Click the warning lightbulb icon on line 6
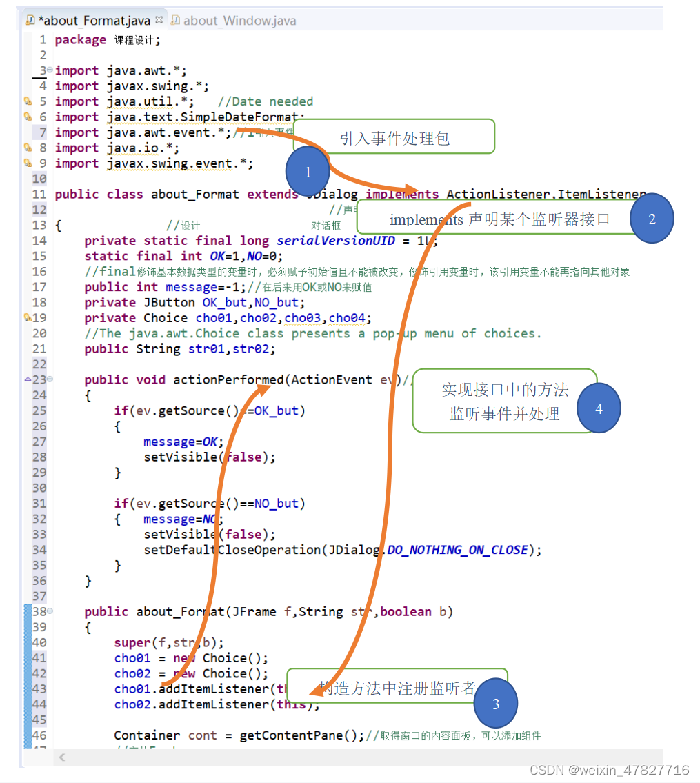The height and width of the screenshot is (783, 700). pyautogui.click(x=28, y=117)
